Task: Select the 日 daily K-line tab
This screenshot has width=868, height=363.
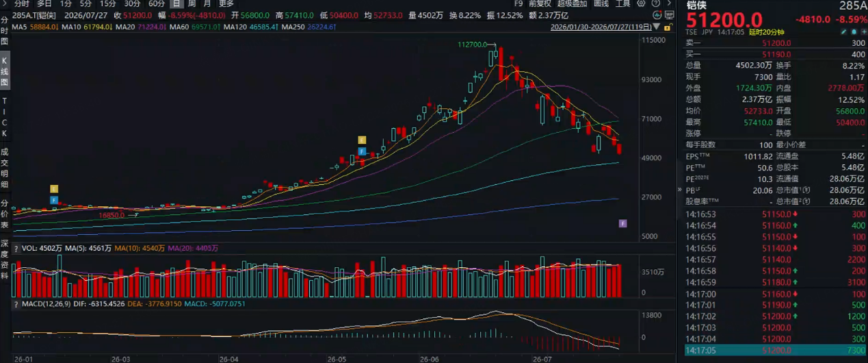Action: point(176,3)
